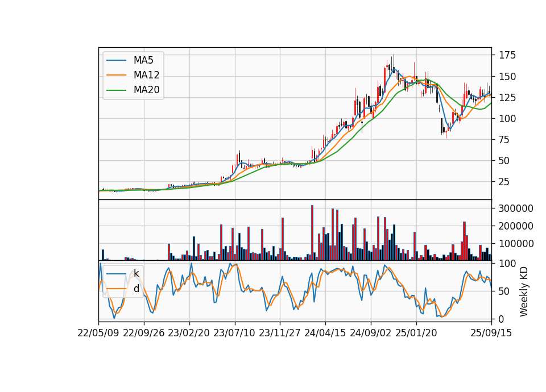546x392 pixels.
Task: Click the orange MA12 legend line sample
Action: [116, 75]
